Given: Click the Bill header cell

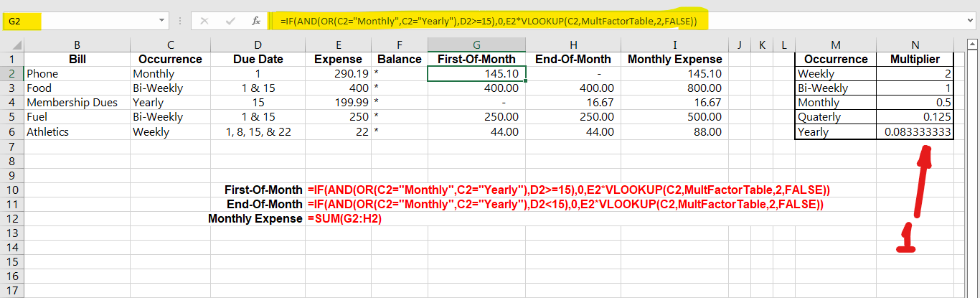Looking at the screenshot, I should (x=77, y=59).
